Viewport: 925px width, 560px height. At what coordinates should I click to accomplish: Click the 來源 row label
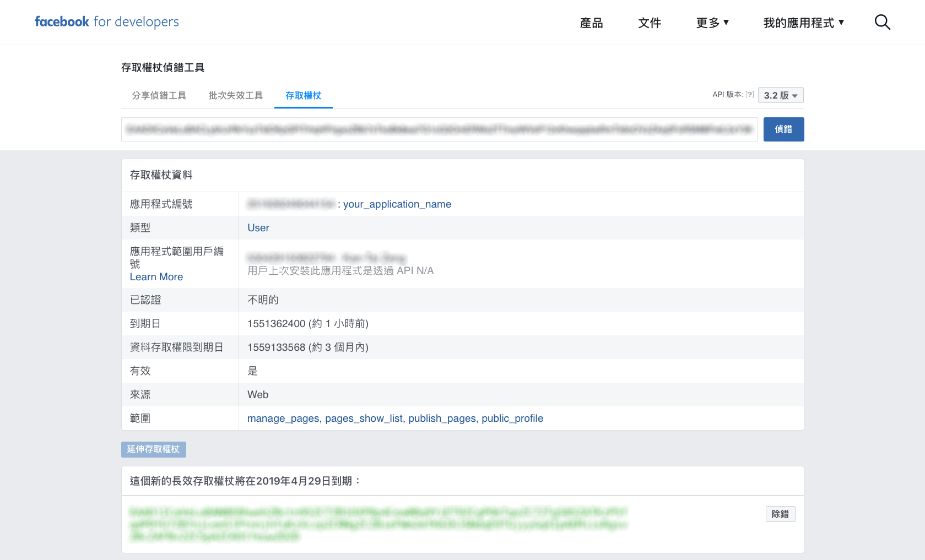pyautogui.click(x=140, y=395)
